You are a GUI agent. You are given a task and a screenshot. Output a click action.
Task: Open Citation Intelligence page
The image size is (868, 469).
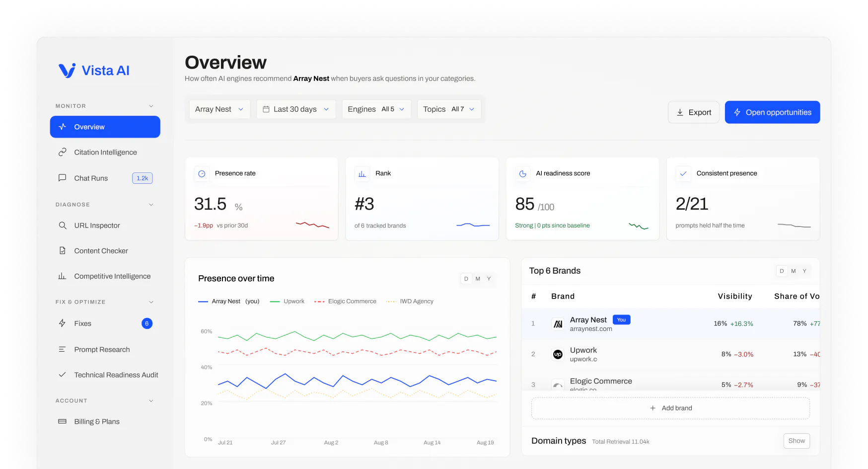(105, 152)
